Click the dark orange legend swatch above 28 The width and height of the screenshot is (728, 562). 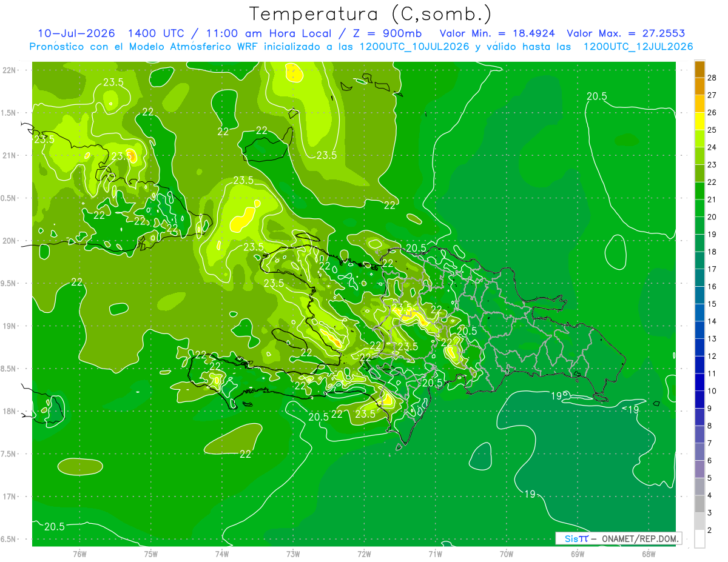click(699, 69)
